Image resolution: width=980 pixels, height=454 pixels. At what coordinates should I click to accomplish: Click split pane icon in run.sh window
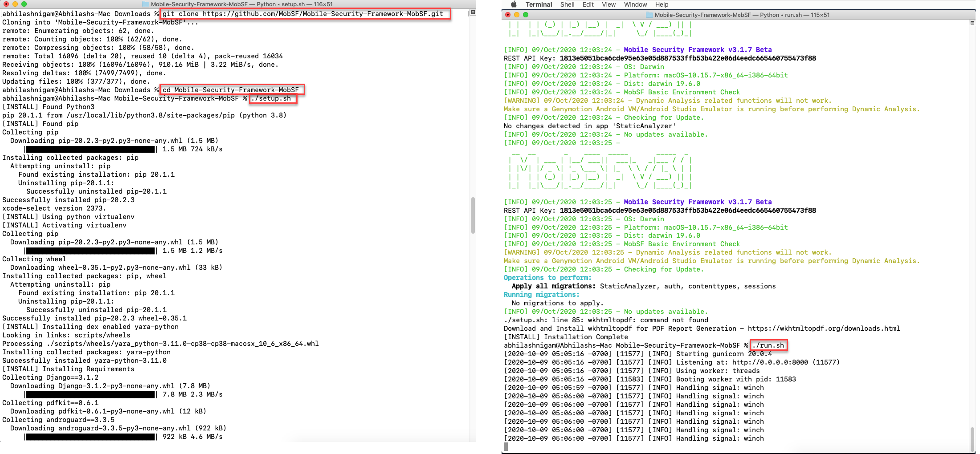[972, 23]
